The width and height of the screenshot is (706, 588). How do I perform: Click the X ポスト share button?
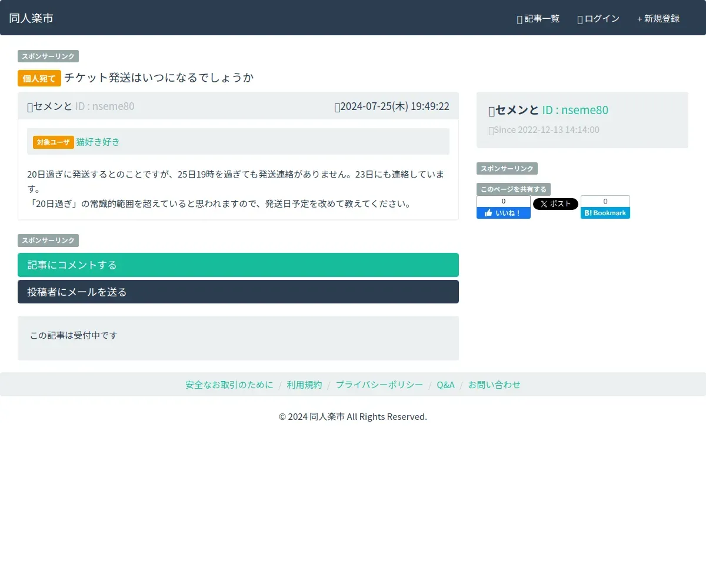[555, 204]
